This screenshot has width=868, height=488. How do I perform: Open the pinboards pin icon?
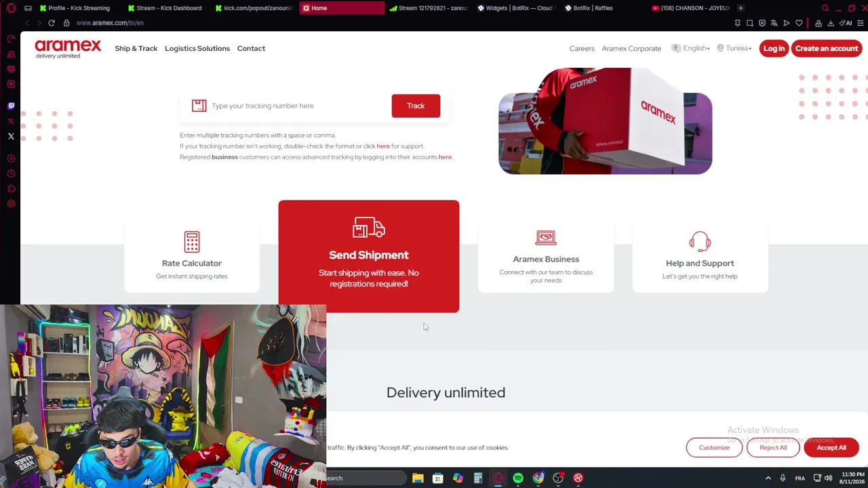[738, 23]
